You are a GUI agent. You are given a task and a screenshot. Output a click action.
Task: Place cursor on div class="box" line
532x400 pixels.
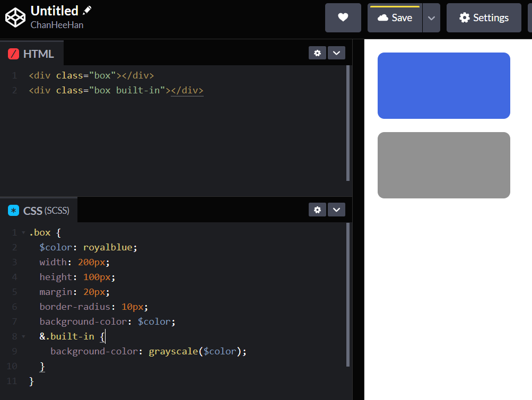point(91,75)
